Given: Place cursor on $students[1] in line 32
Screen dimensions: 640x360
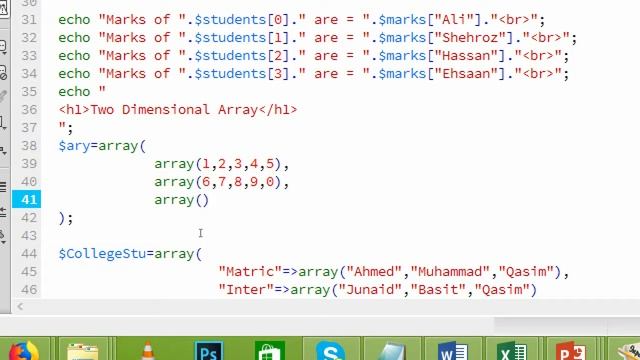Looking at the screenshot, I should point(242,38).
